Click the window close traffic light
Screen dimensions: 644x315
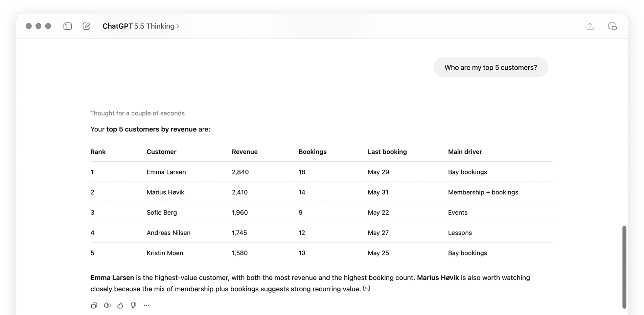pyautogui.click(x=29, y=26)
